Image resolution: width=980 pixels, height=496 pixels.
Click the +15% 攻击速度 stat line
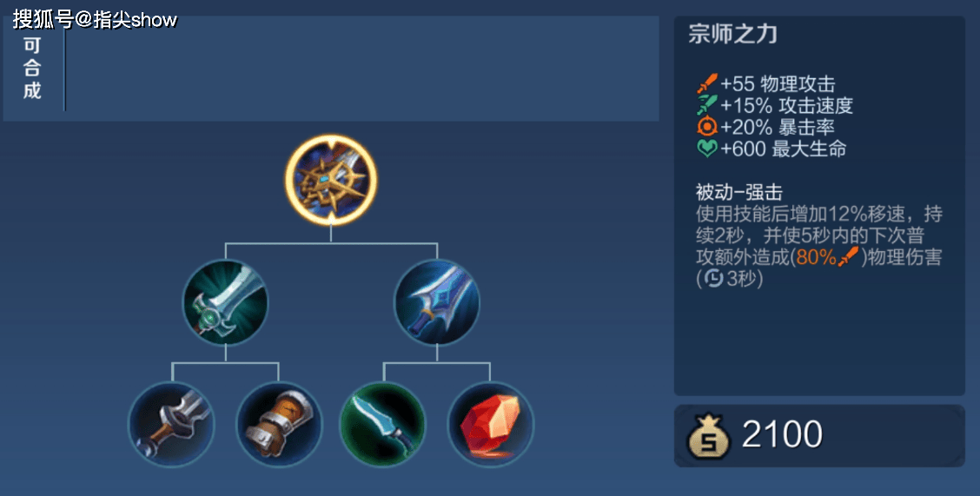point(775,106)
